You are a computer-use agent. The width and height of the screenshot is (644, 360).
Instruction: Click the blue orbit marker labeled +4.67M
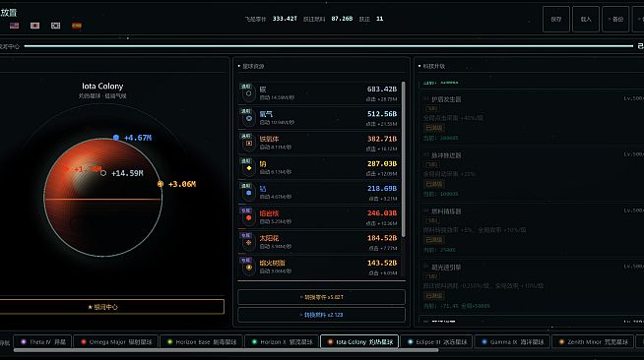pyautogui.click(x=116, y=138)
